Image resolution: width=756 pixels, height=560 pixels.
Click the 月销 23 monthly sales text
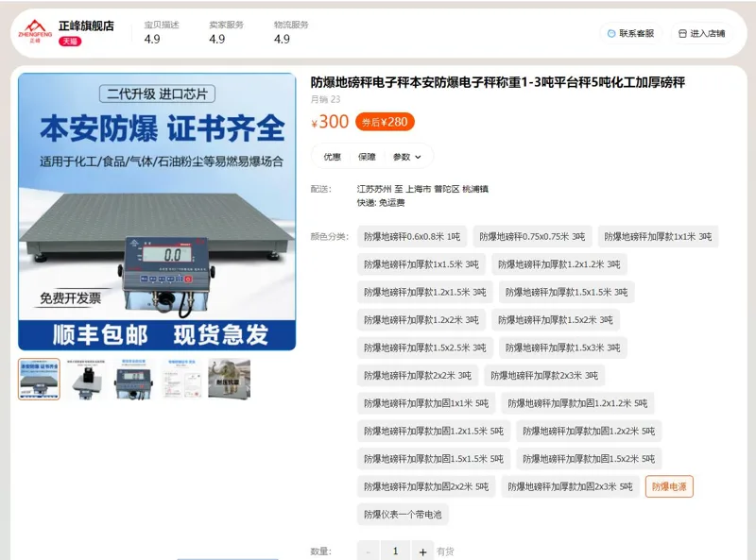coord(325,99)
